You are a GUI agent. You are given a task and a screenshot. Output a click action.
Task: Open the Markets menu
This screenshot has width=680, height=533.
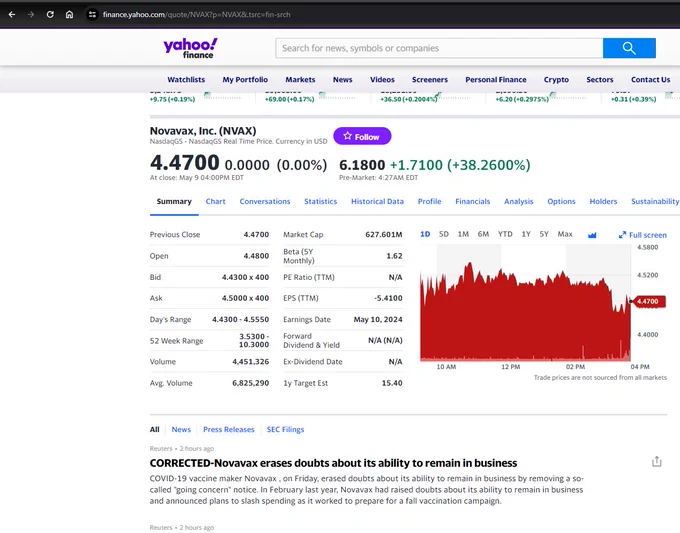click(300, 79)
